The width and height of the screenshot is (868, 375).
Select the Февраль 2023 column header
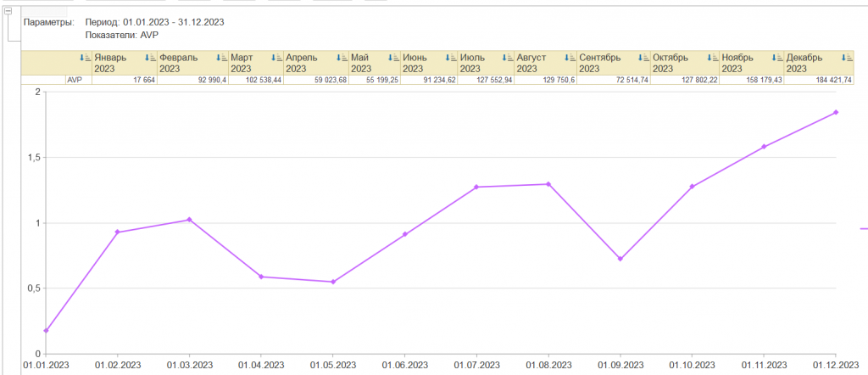click(x=193, y=63)
